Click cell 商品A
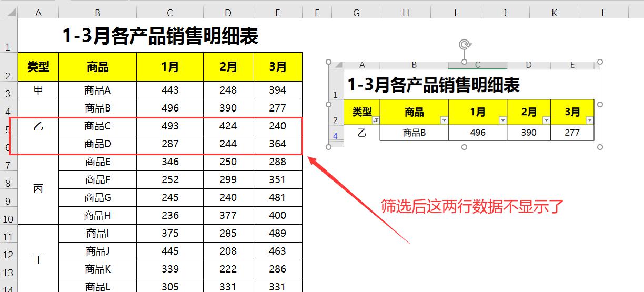Image resolution: width=644 pixels, height=292 pixels. point(98,90)
